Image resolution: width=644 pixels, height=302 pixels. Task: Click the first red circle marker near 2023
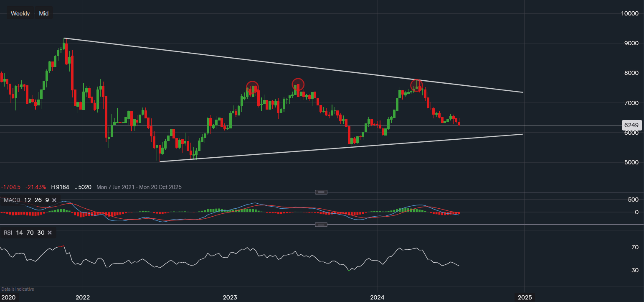pyautogui.click(x=252, y=87)
